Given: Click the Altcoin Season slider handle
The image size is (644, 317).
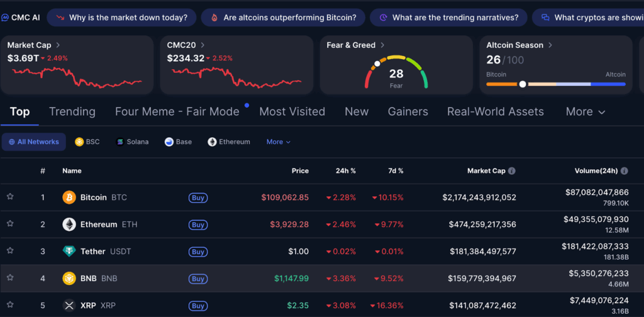Looking at the screenshot, I should click(x=523, y=84).
